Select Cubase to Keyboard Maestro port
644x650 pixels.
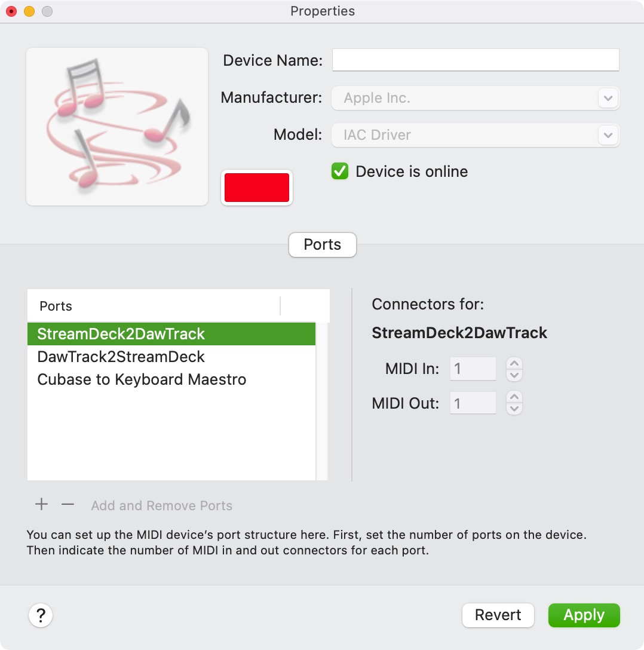[171, 380]
